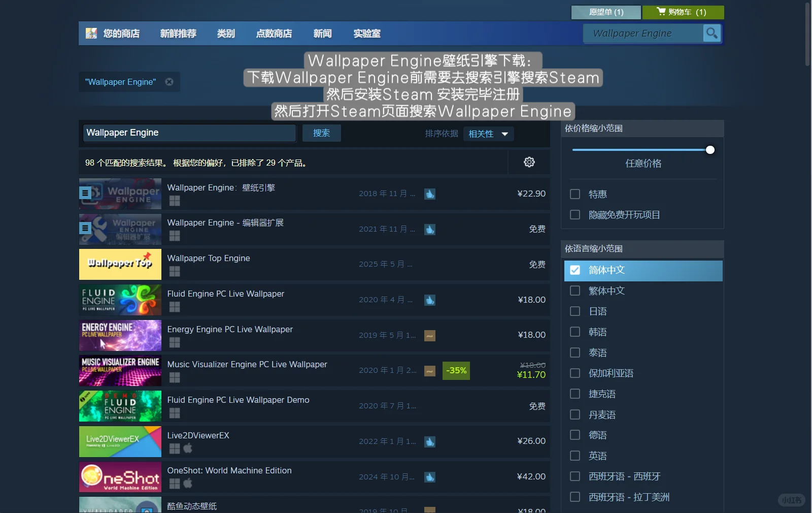Image resolution: width=812 pixels, height=513 pixels.
Task: Enable the 隐藏免费开玩项目 checkbox
Action: click(x=576, y=214)
